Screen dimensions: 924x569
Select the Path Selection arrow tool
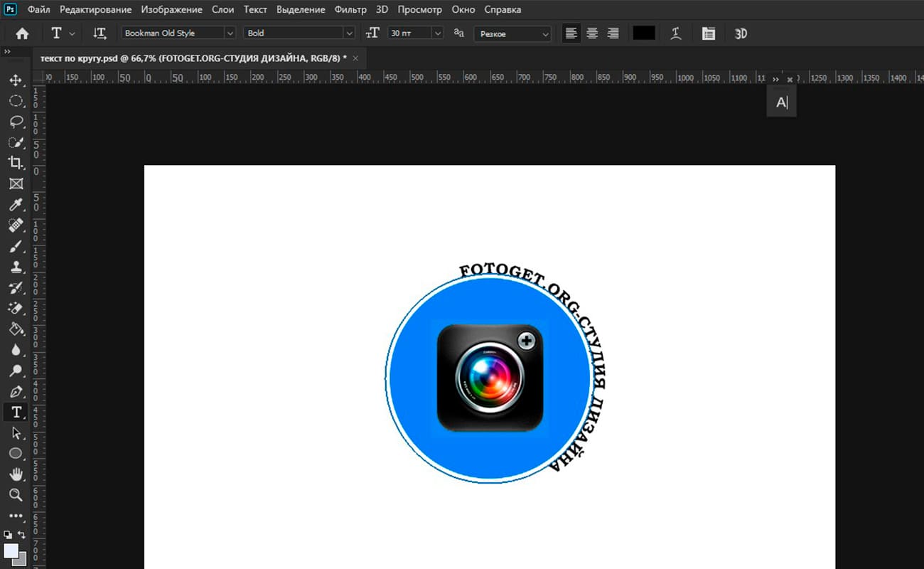point(16,432)
